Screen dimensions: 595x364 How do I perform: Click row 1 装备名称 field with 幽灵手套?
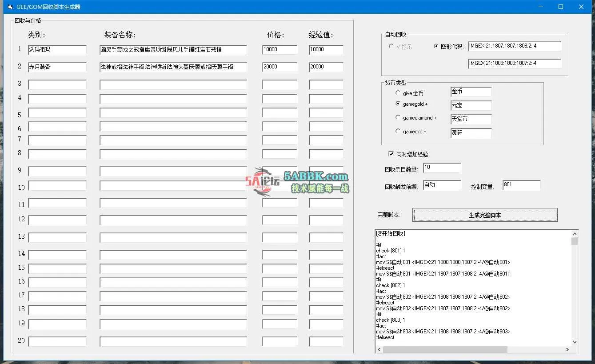point(173,50)
